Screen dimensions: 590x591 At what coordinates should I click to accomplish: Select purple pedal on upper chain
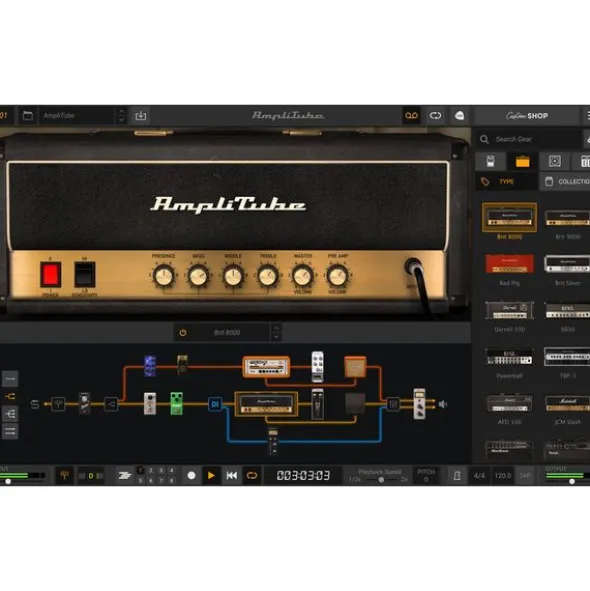coord(150,366)
